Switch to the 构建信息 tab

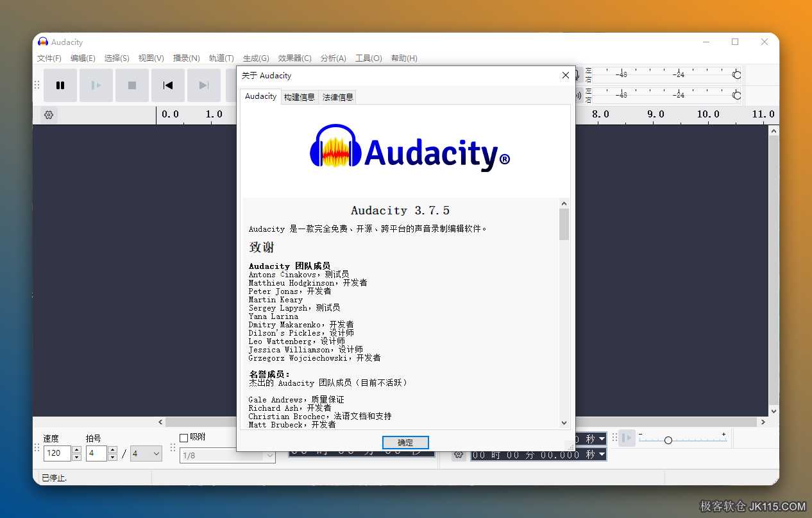point(300,97)
